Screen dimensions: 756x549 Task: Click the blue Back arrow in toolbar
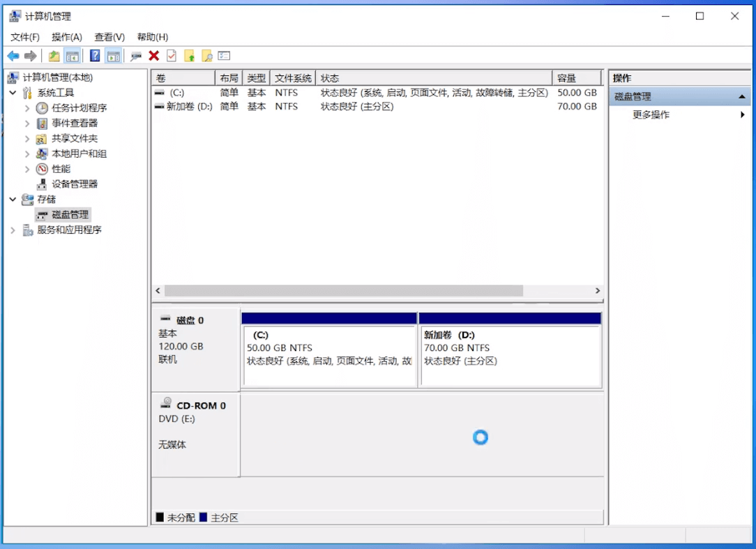click(x=13, y=56)
